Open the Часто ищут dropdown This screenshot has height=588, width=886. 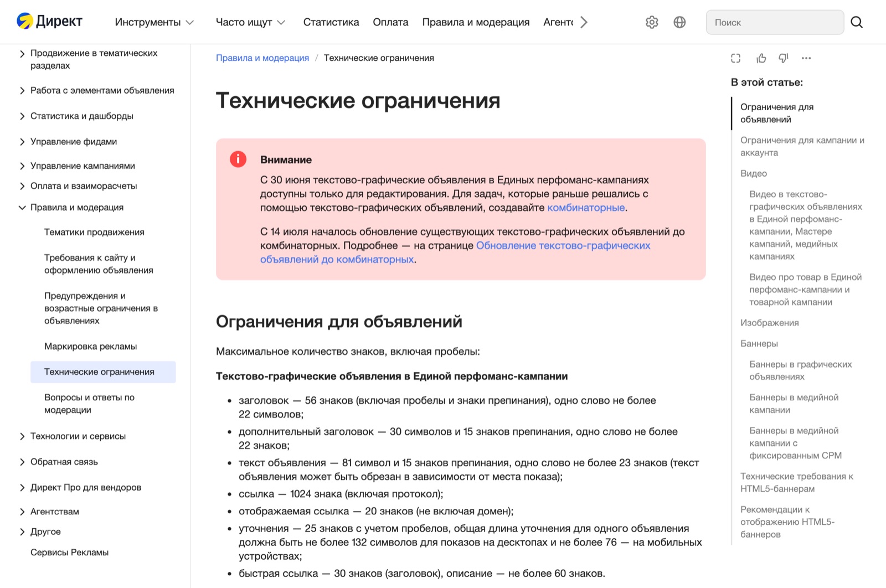click(x=250, y=22)
